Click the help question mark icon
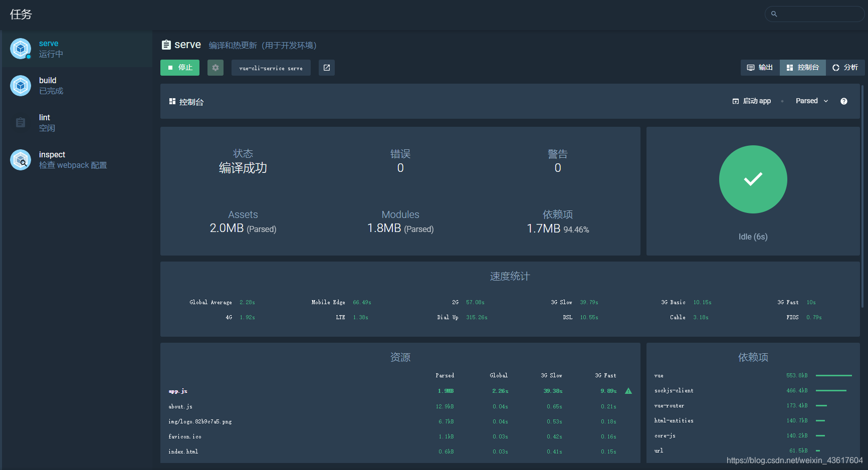 click(844, 101)
